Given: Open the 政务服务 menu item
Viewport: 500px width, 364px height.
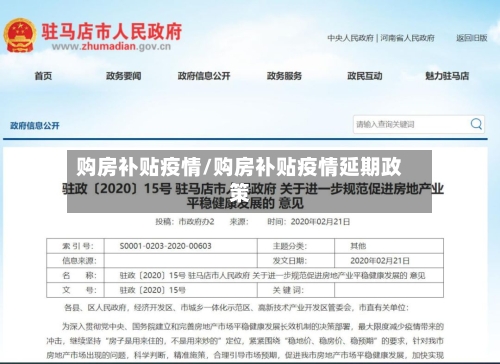Looking at the screenshot, I should (284, 76).
